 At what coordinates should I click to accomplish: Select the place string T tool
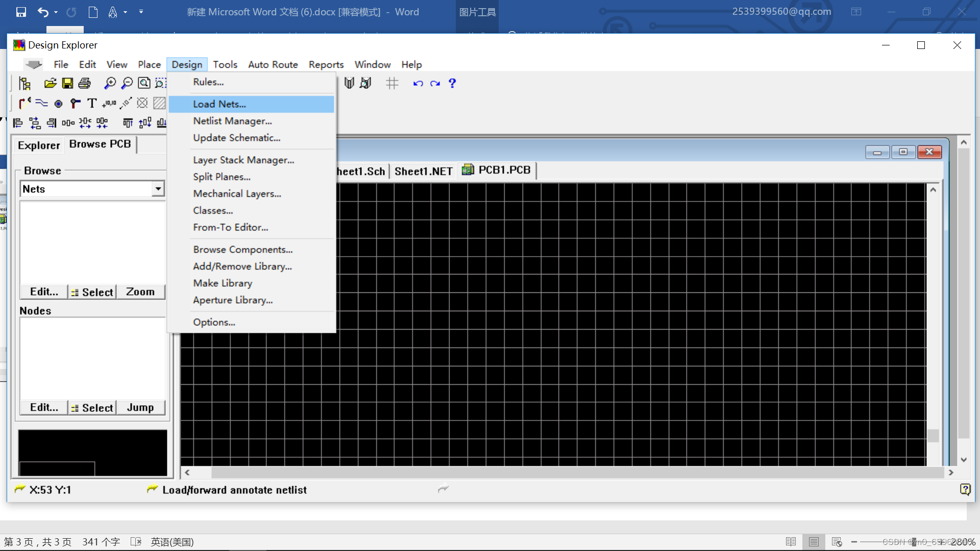[x=92, y=104]
